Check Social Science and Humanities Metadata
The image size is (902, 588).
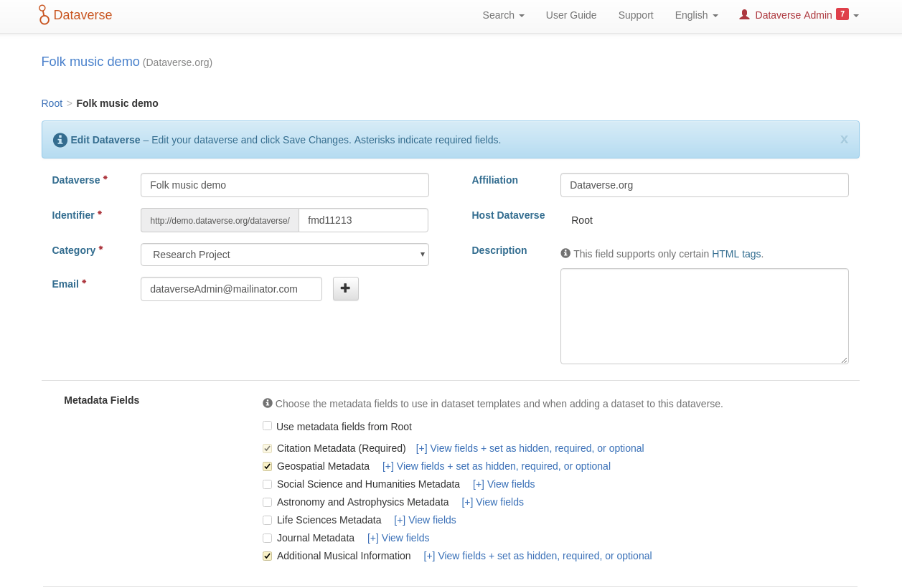(268, 484)
